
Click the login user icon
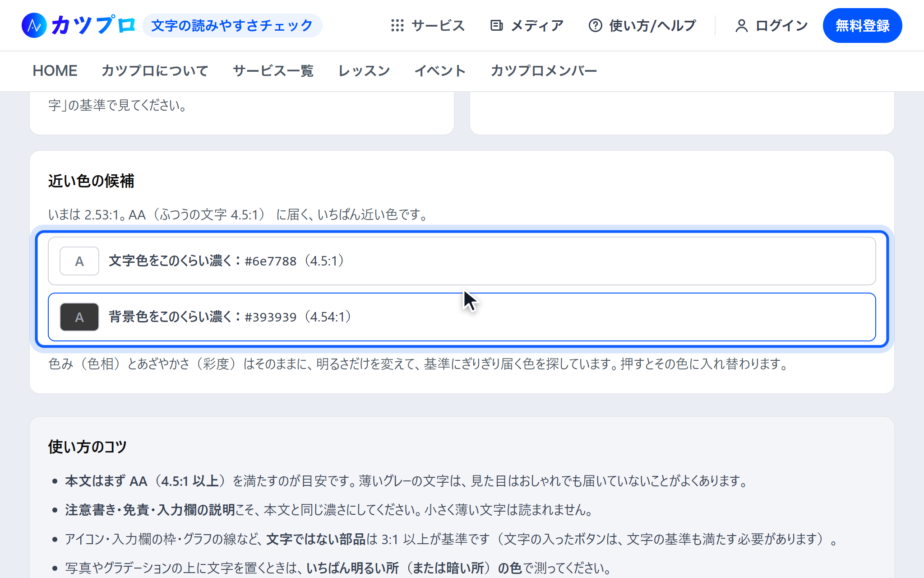(x=741, y=26)
